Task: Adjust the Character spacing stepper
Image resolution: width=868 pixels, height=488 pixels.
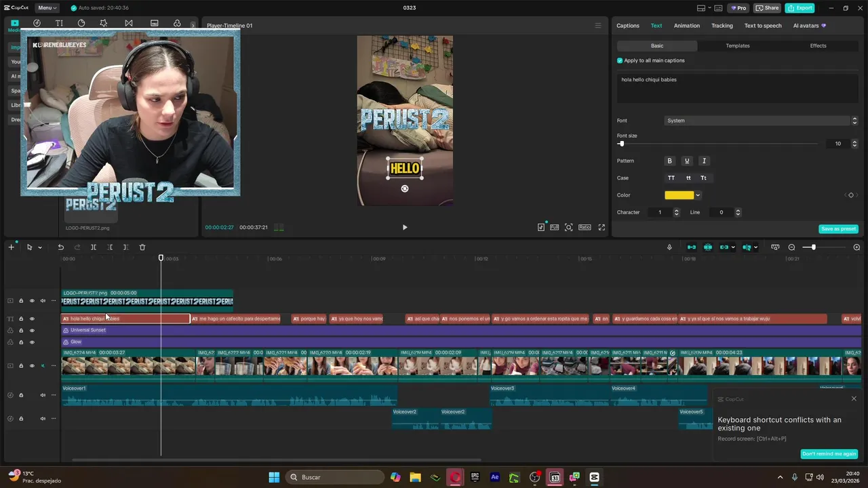Action: (x=676, y=212)
